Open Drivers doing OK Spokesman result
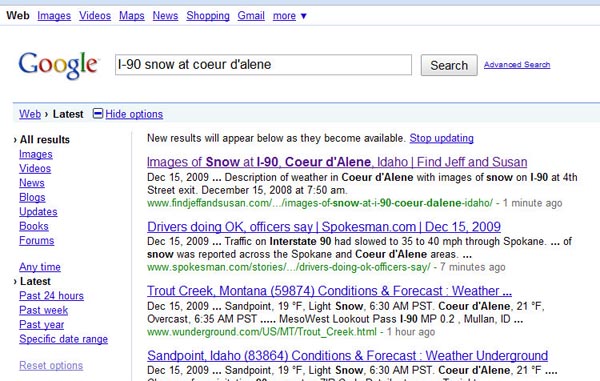The image size is (600, 381). coord(324,227)
